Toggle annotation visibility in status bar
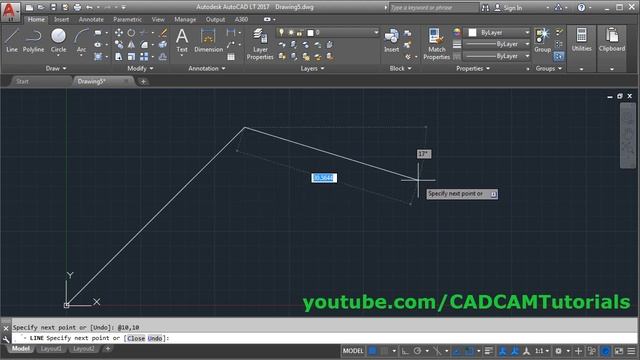 (502, 351)
